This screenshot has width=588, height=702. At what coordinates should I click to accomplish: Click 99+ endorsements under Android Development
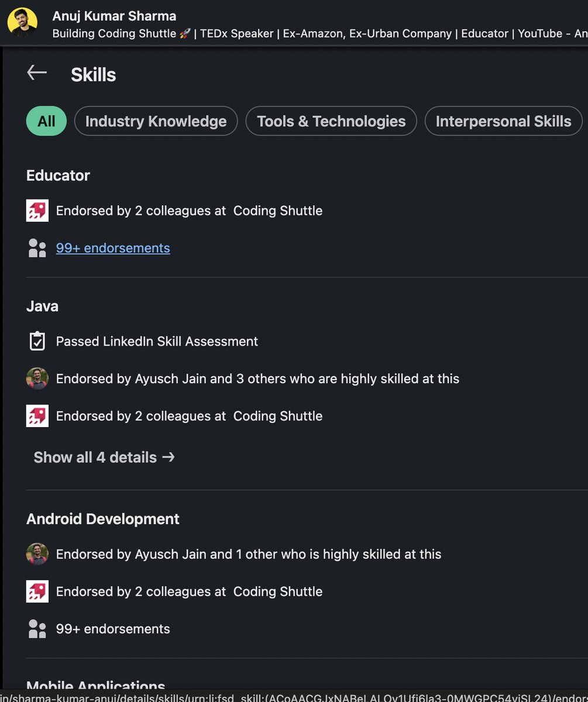pos(113,629)
